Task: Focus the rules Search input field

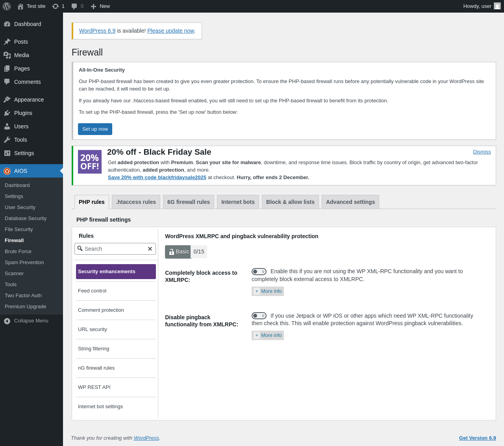Action: click(115, 249)
